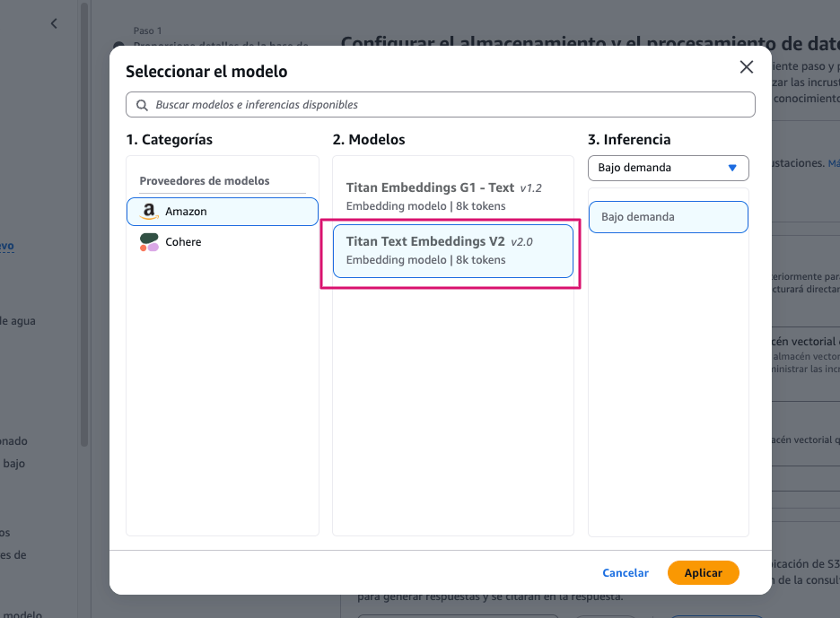The image size is (840, 618).
Task: Click the Aplicar button
Action: [x=703, y=573]
